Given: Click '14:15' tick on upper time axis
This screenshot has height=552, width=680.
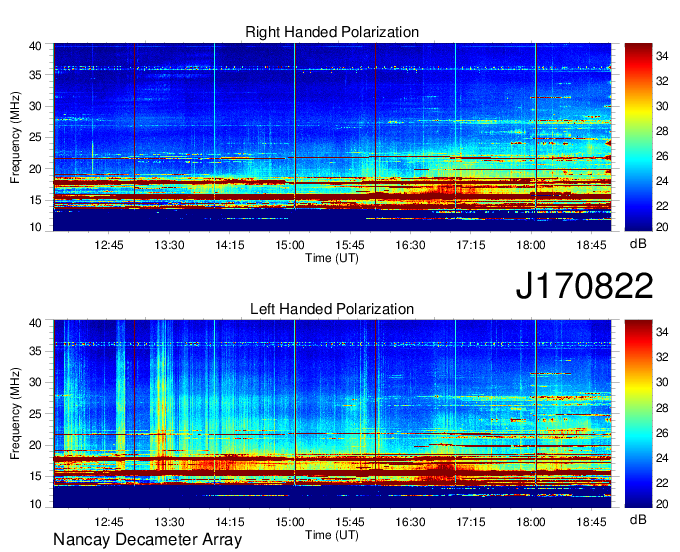Looking at the screenshot, I should click(x=230, y=245).
